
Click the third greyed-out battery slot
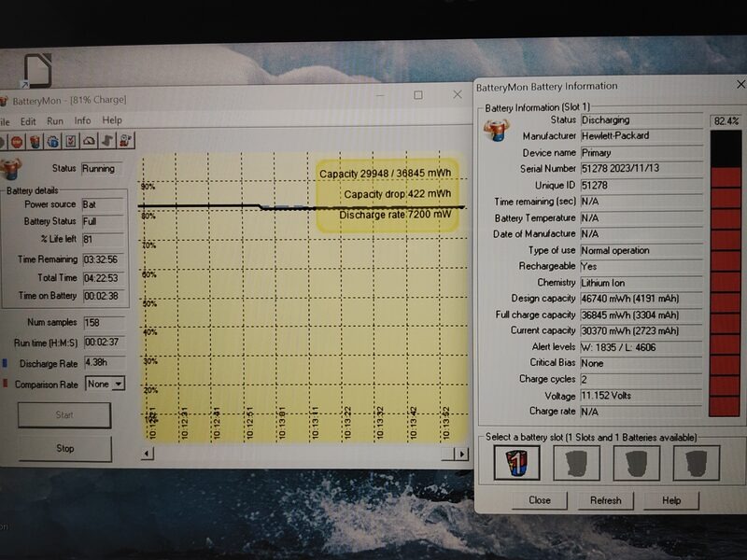[637, 462]
